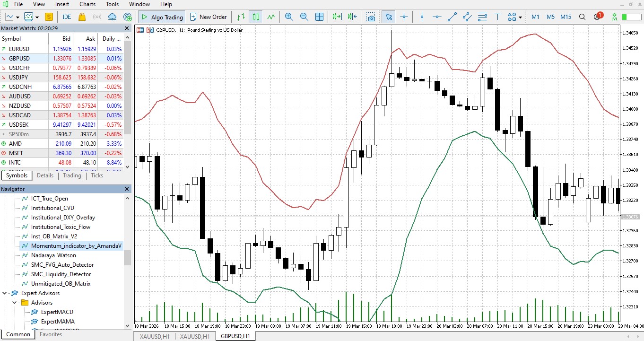Tile chart windows with grid icon
The height and width of the screenshot is (341, 644).
coord(319,17)
